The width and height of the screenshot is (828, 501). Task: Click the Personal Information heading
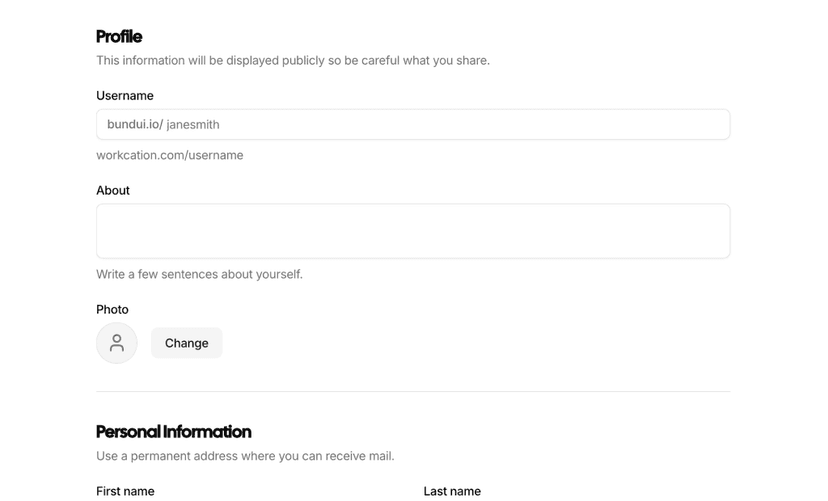tap(173, 432)
